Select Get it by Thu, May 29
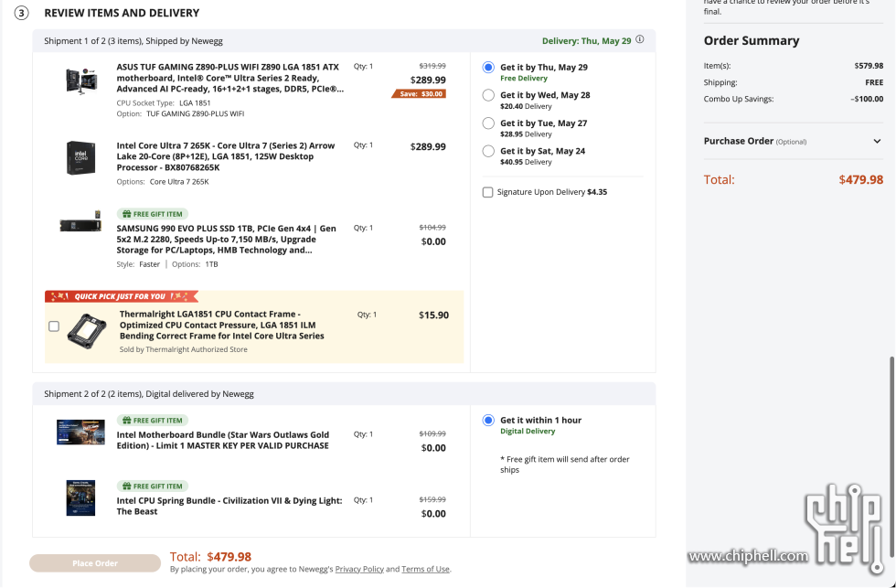 (x=488, y=68)
